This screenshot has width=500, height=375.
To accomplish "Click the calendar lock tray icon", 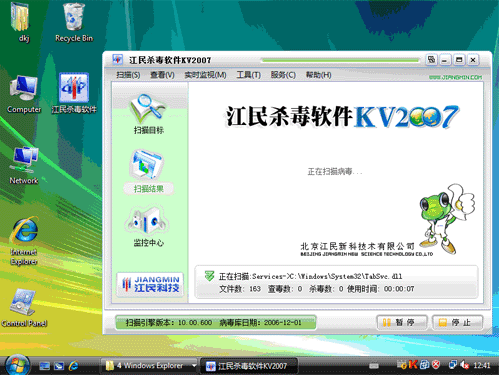I will tap(402, 365).
